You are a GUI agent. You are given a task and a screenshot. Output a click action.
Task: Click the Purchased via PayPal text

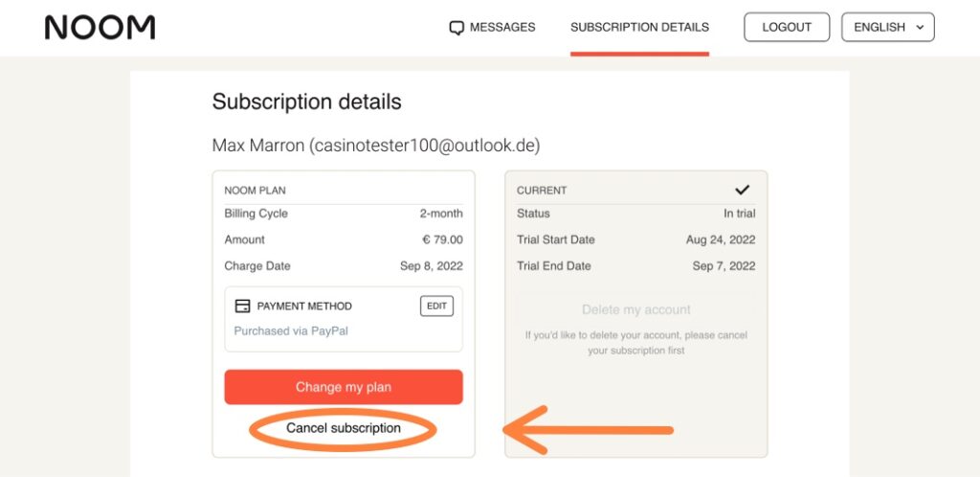pos(291,330)
